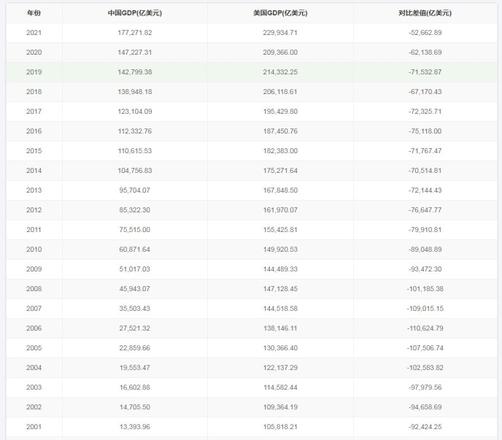
Task: Select the 2021 year cell
Action: [x=34, y=33]
